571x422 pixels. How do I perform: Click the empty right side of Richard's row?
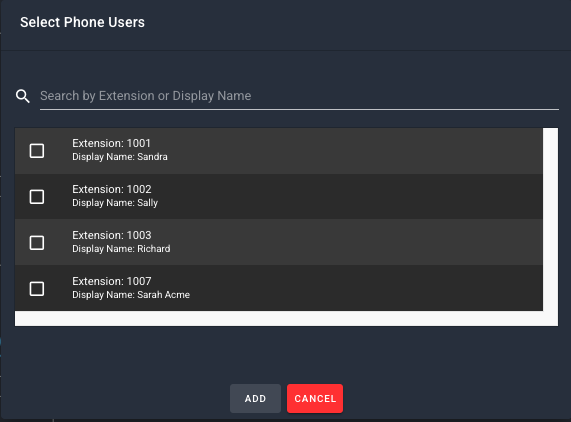point(364,242)
